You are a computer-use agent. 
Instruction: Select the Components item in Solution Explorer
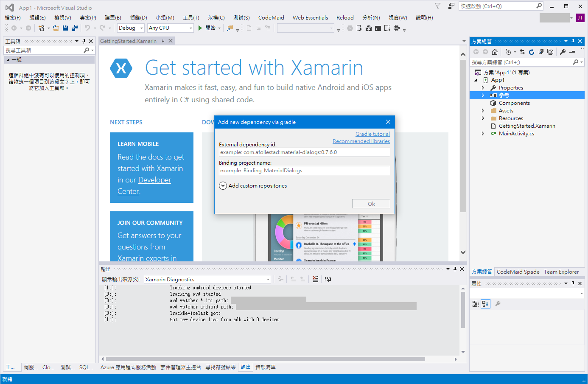pos(514,103)
